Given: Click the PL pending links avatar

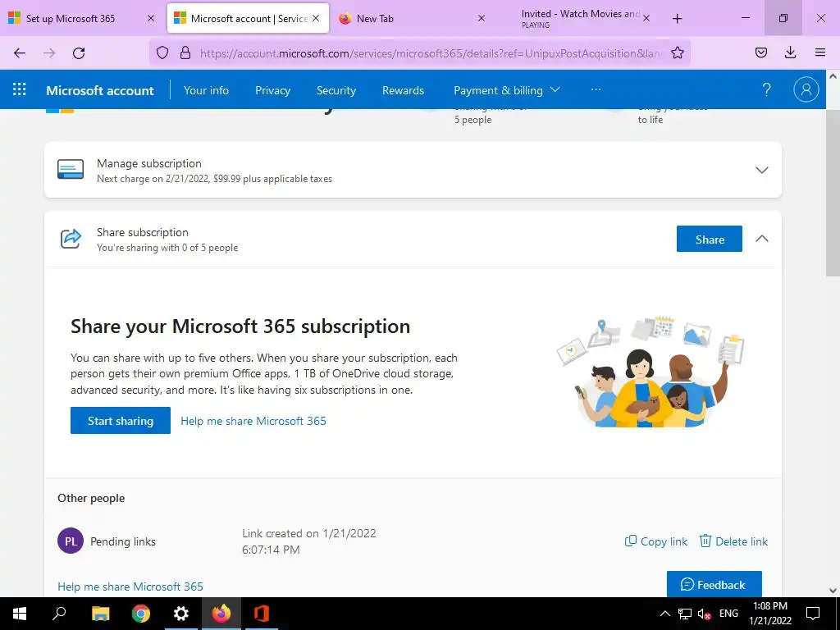Looking at the screenshot, I should [71, 541].
